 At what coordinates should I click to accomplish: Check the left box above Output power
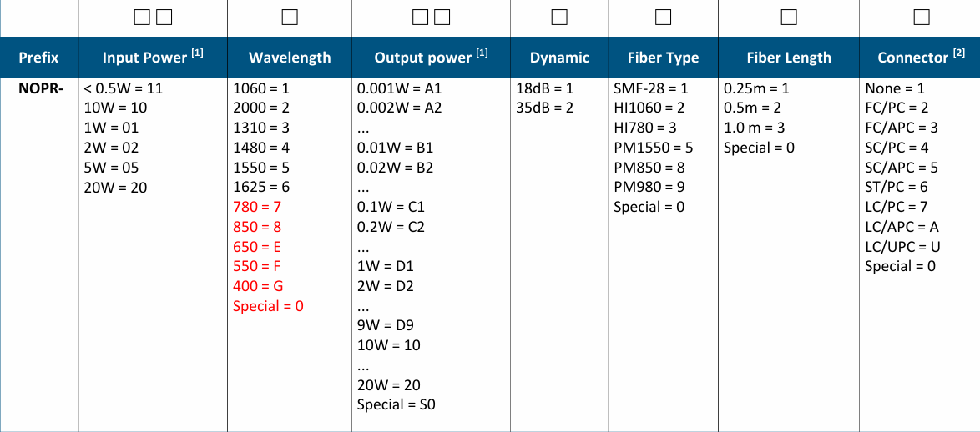(420, 17)
